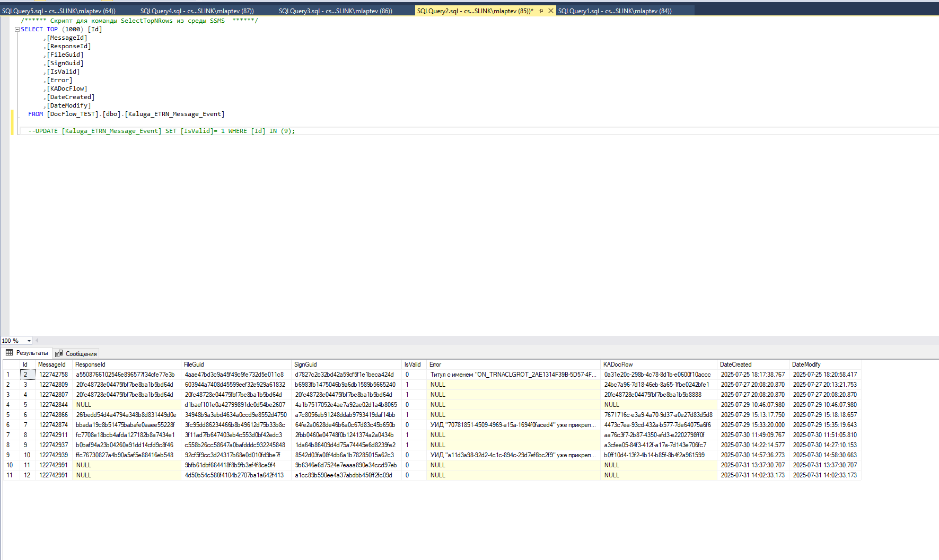Viewport: 939px width, 560px height.
Task: Collapse the SELECT statement code block
Action: point(17,30)
